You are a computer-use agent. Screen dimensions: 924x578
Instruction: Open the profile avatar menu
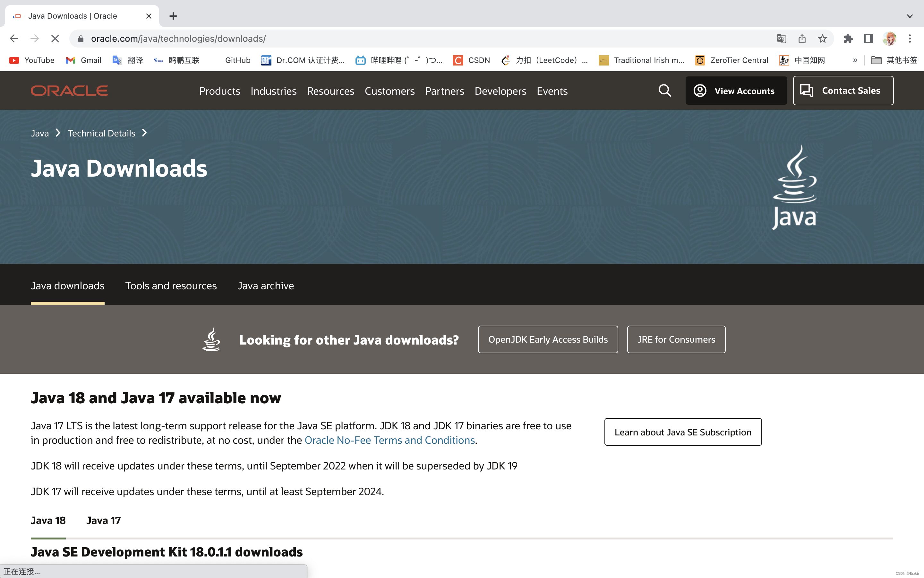pos(889,39)
